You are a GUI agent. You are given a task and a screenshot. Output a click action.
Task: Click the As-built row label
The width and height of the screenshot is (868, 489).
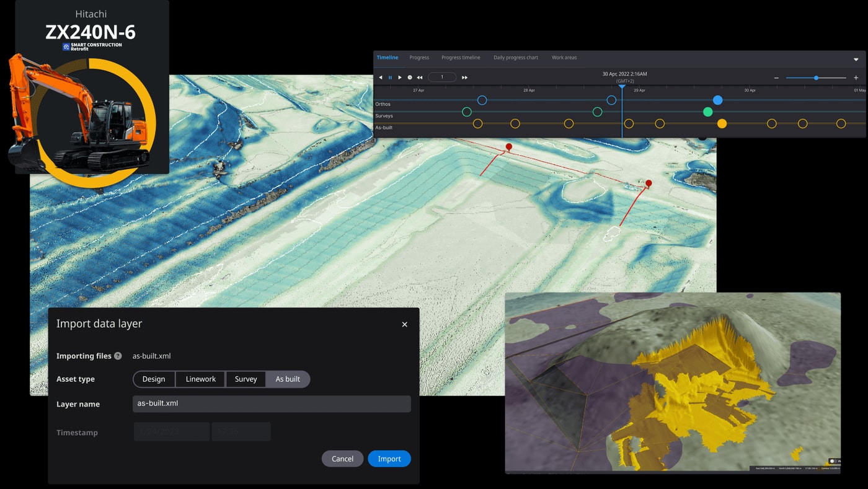pyautogui.click(x=384, y=128)
